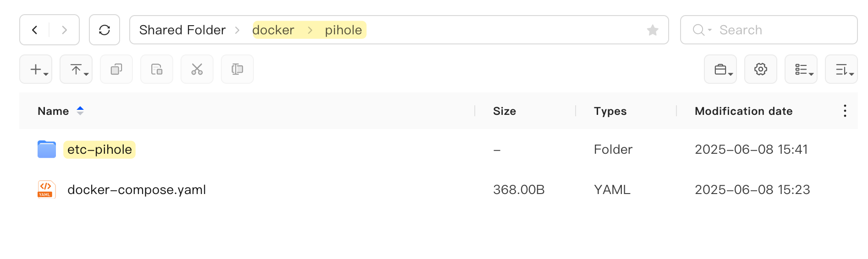Go forward to next folder
This screenshot has height=259, width=868.
click(x=64, y=30)
